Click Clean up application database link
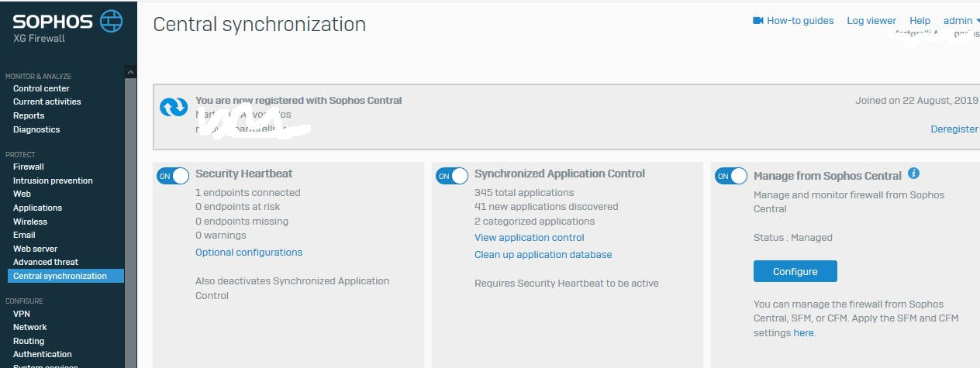This screenshot has height=368, width=980. (543, 255)
